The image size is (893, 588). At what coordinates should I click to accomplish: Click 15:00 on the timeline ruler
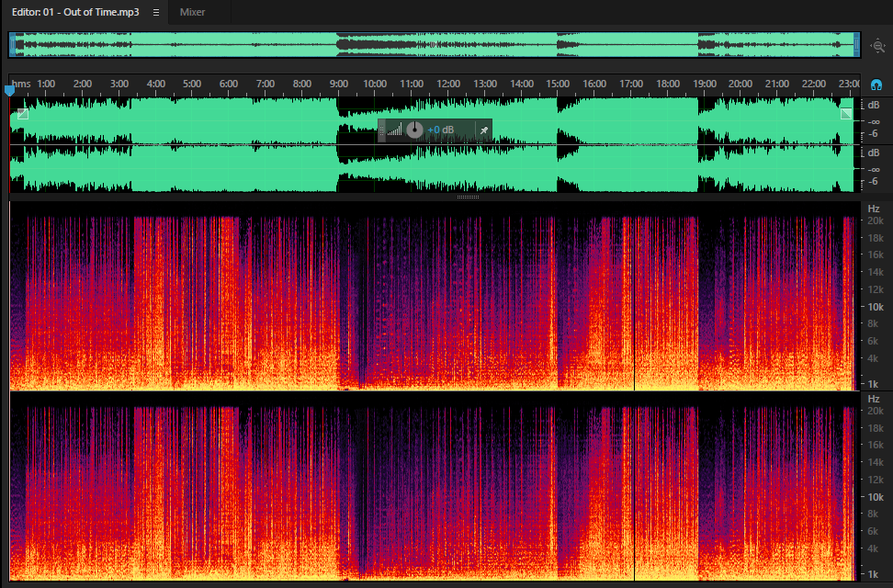click(x=558, y=84)
